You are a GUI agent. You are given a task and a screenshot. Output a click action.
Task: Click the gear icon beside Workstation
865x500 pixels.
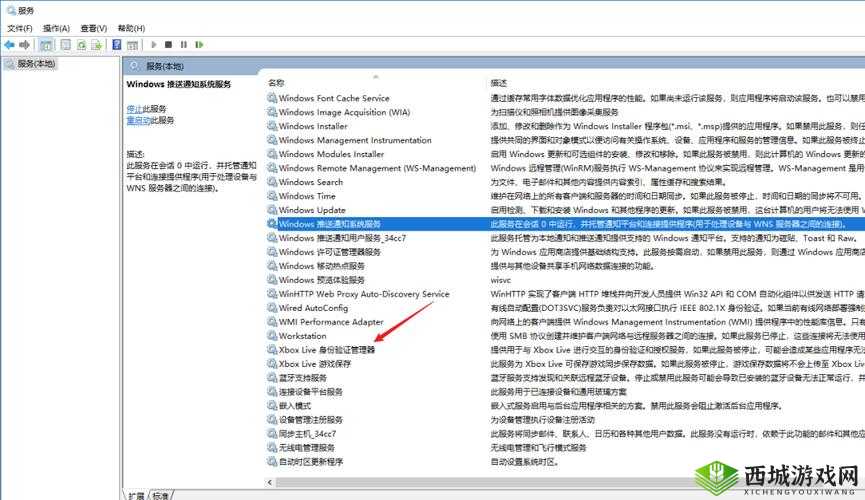272,336
